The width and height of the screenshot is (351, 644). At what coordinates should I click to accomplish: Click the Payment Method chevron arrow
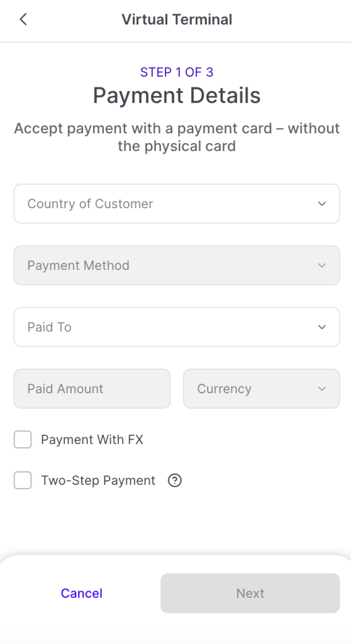click(322, 265)
